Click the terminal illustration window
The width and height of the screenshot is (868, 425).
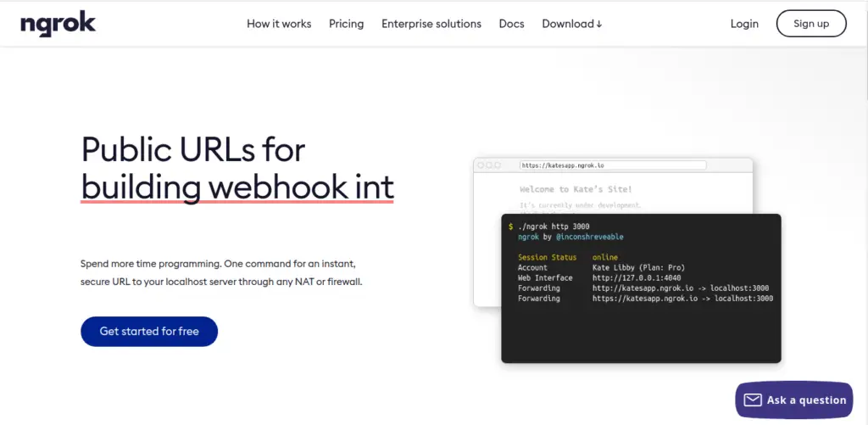coord(641,288)
